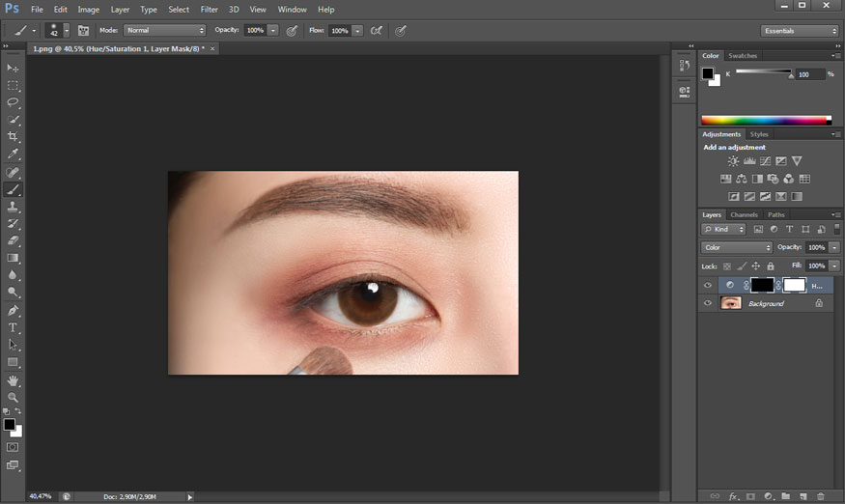Toggle Quick Mask mode
Screen dimensions: 845x504
[x=13, y=447]
